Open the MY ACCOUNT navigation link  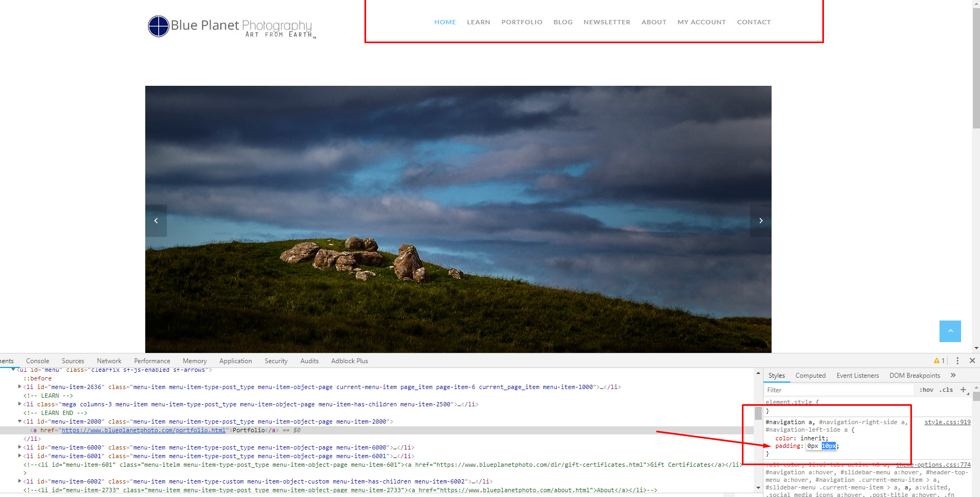coord(701,22)
